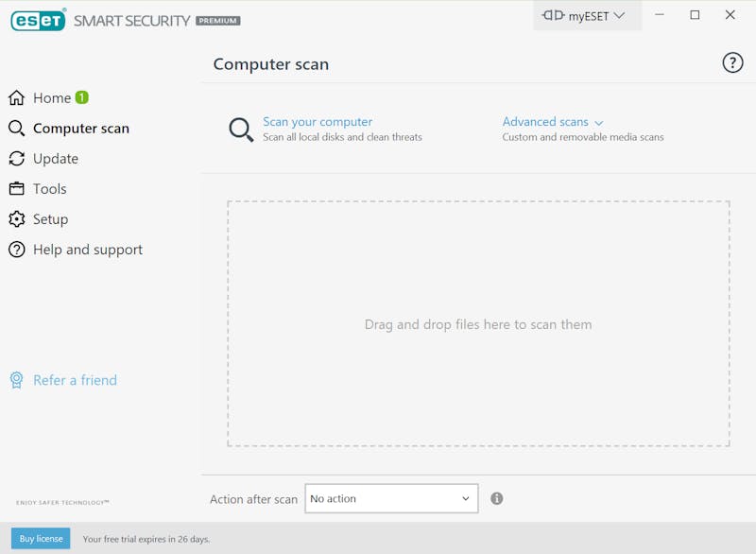The height and width of the screenshot is (554, 756).
Task: Click the trial expires in 26 days text
Action: [146, 539]
